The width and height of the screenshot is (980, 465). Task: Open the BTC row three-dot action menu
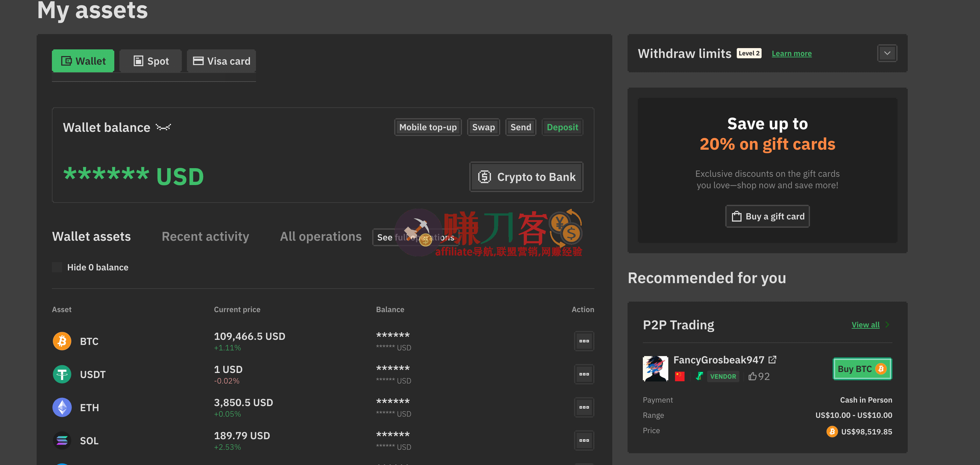584,341
